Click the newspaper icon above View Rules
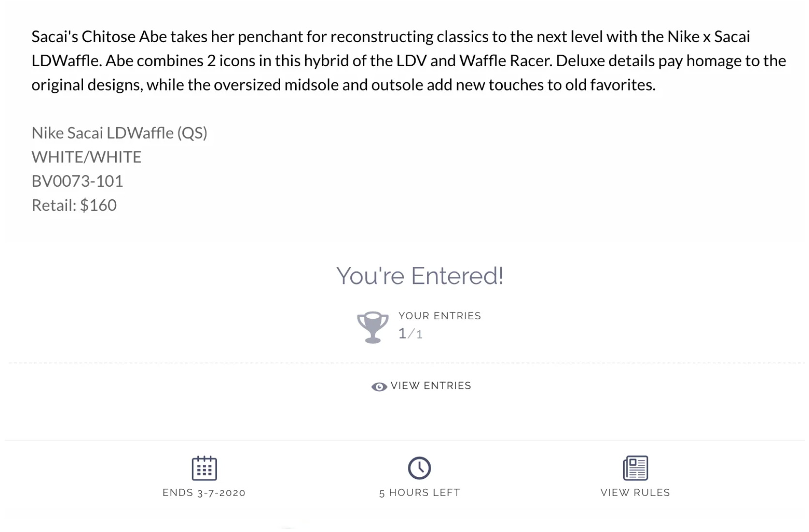809x532 pixels. [x=635, y=468]
